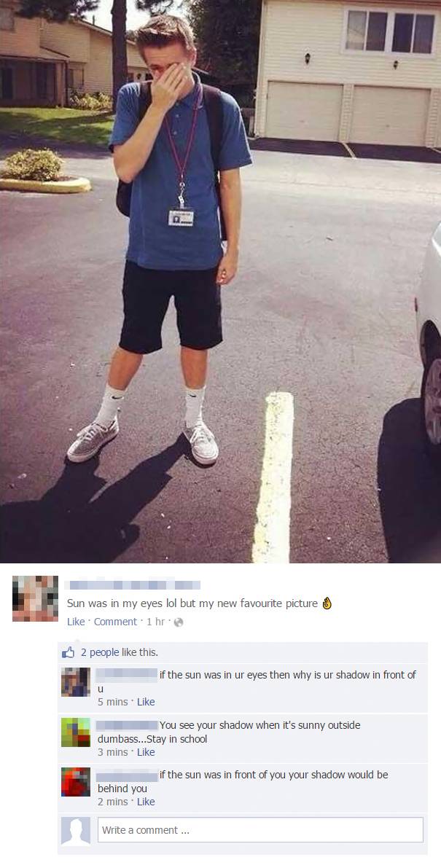Open the blurred name of the third commenter
The image size is (441, 868).
127,775
